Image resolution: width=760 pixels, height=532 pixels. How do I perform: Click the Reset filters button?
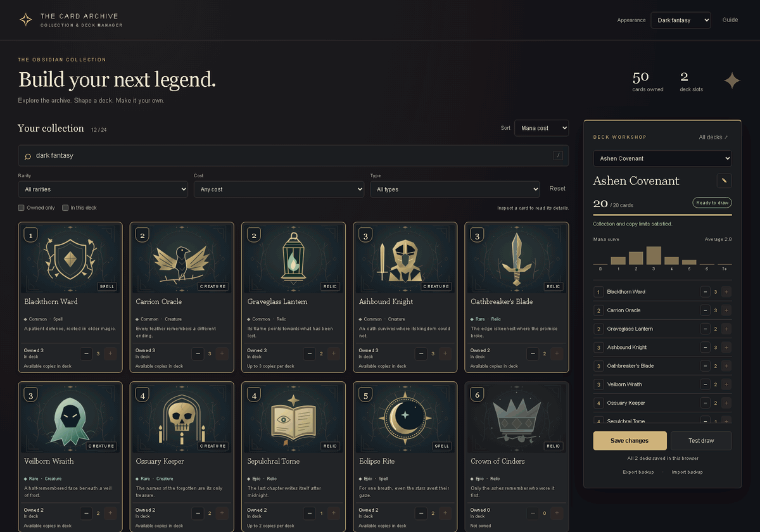point(557,189)
